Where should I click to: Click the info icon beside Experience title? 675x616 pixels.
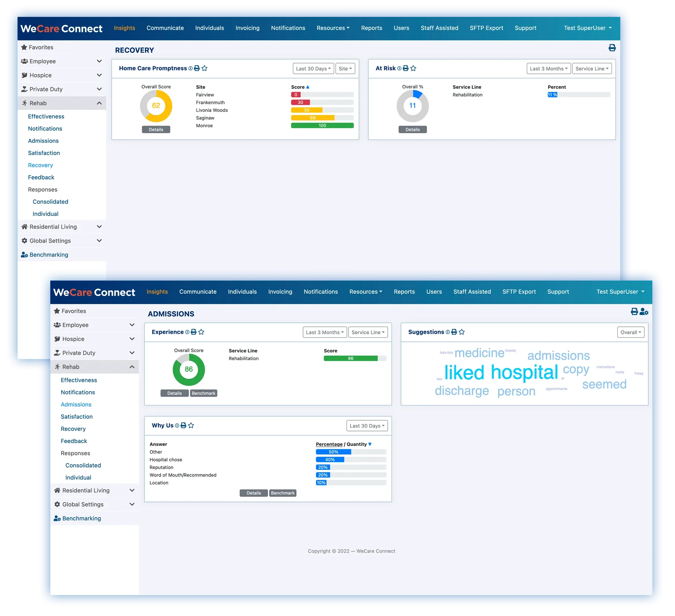[187, 332]
